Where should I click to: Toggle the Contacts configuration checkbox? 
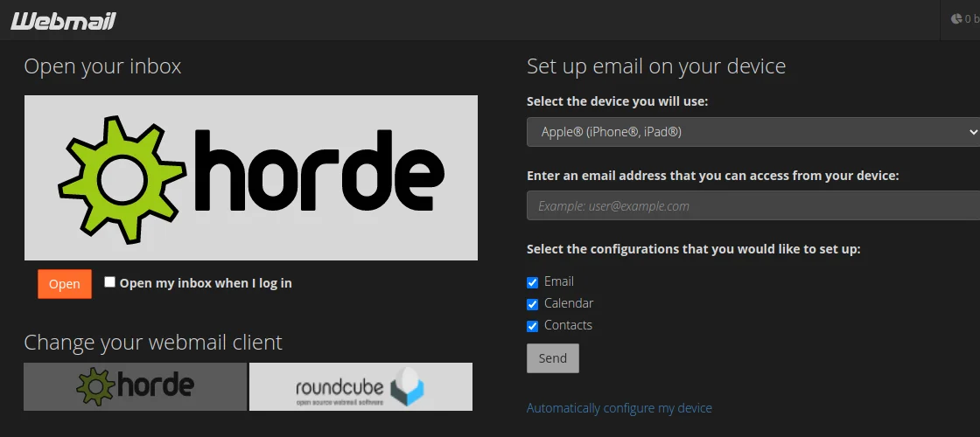click(533, 327)
